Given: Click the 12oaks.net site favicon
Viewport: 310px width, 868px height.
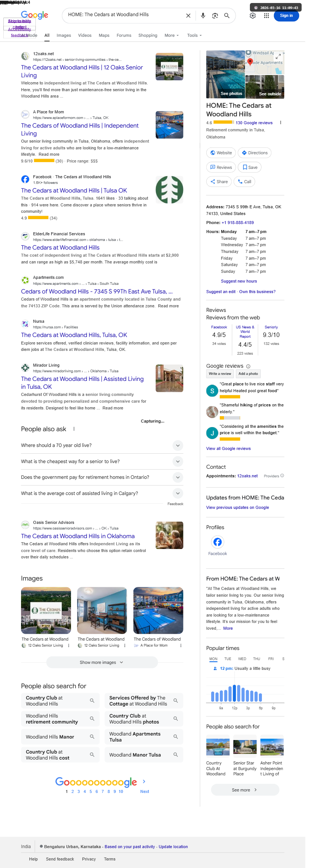Looking at the screenshot, I should [25, 56].
